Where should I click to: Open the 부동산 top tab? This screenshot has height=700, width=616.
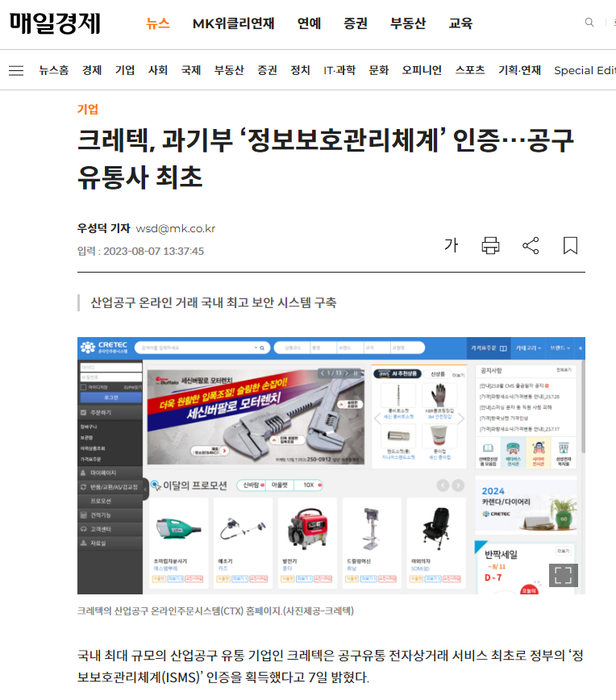coord(408,23)
